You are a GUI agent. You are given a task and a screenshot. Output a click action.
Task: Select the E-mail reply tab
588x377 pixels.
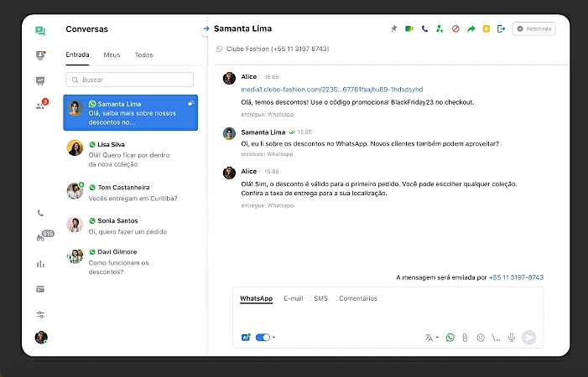point(294,298)
